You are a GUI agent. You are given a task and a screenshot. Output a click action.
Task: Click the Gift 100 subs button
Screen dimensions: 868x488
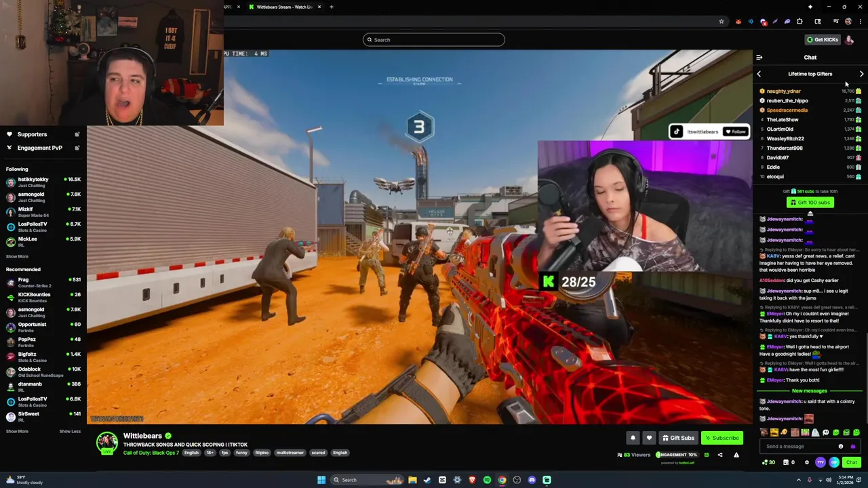click(810, 203)
